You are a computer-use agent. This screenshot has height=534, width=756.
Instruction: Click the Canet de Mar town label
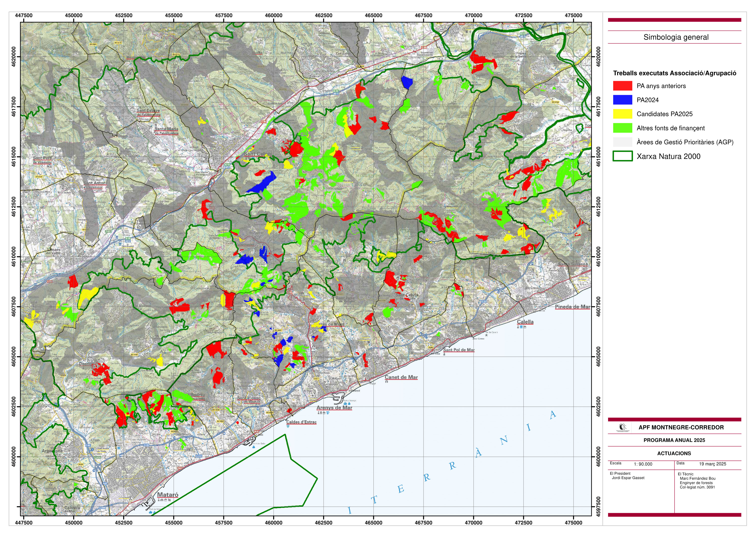pos(401,377)
